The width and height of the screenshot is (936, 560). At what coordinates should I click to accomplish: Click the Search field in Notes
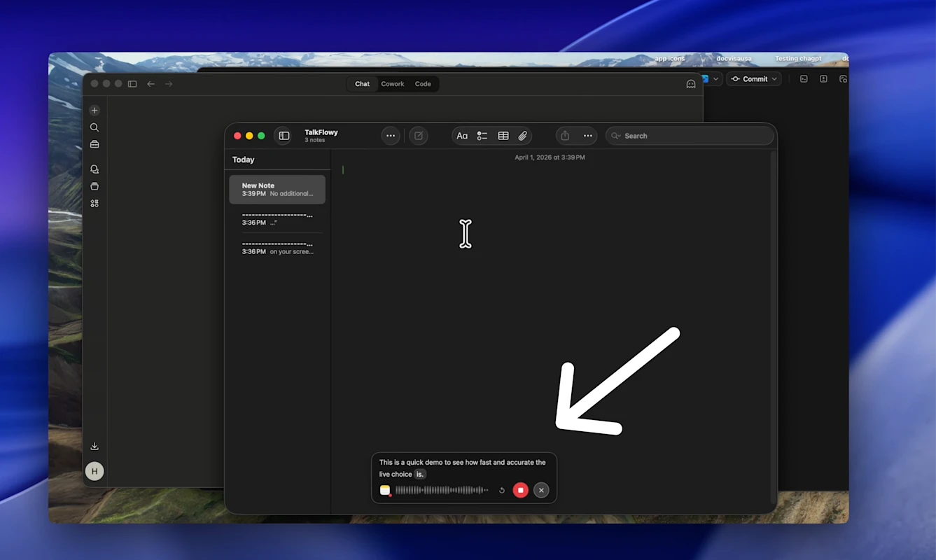pyautogui.click(x=690, y=136)
